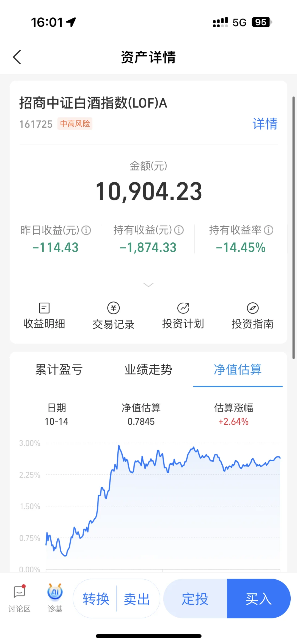Click the fund code 161725

[x=36, y=124]
